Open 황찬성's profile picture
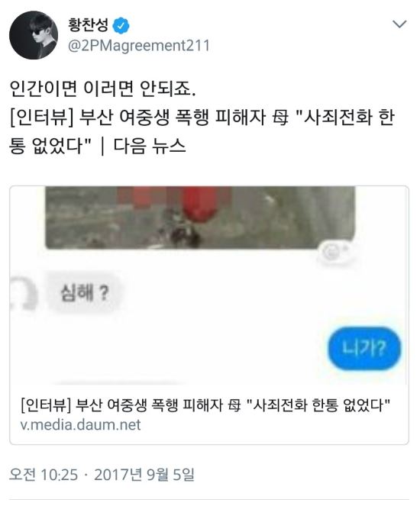Image resolution: width=420 pixels, height=506 pixels. 34,35
